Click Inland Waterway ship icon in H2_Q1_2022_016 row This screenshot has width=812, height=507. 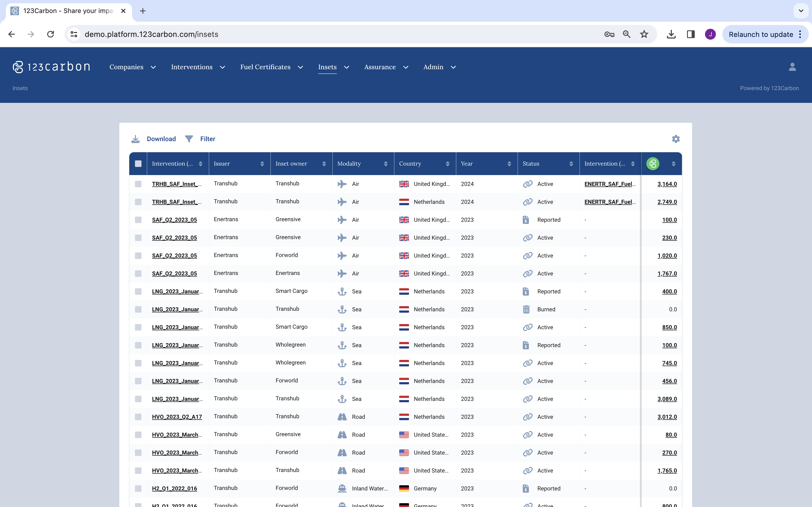click(x=342, y=489)
